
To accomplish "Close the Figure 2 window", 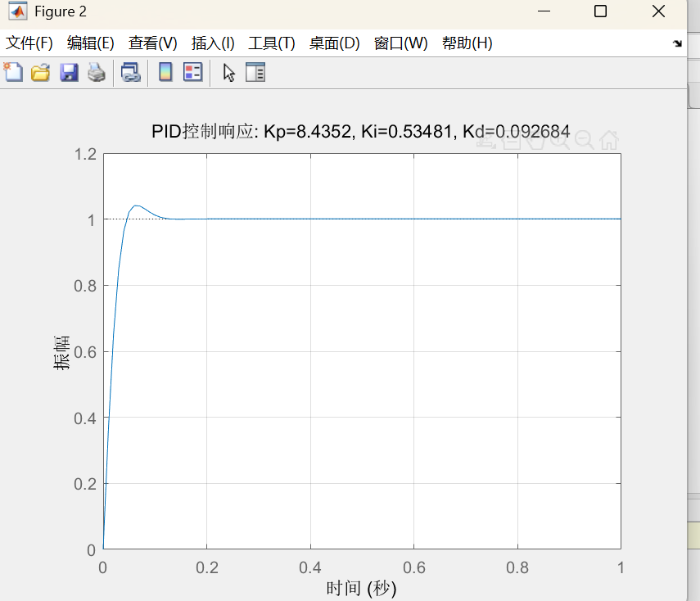I will (x=658, y=11).
